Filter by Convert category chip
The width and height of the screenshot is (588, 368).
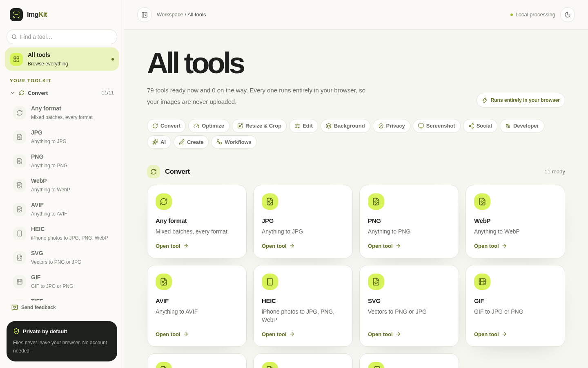[166, 126]
